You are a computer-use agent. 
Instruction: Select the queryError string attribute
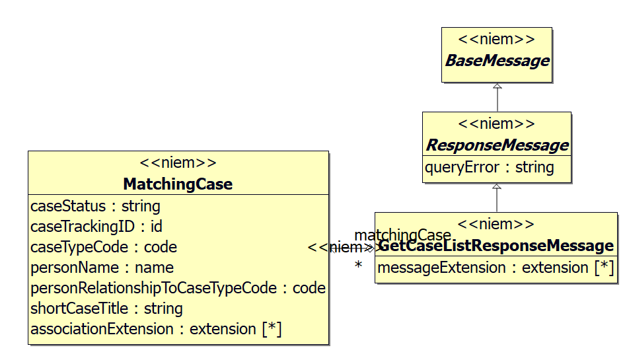[490, 168]
